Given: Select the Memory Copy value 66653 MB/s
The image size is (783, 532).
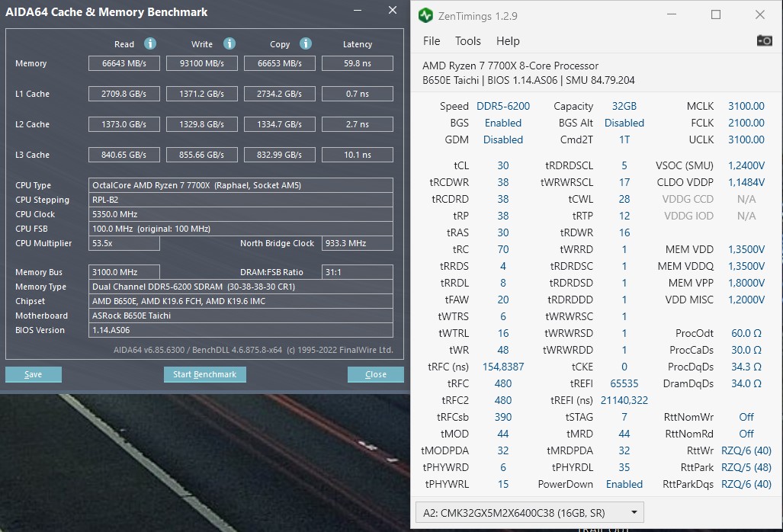Looking at the screenshot, I should [280, 63].
